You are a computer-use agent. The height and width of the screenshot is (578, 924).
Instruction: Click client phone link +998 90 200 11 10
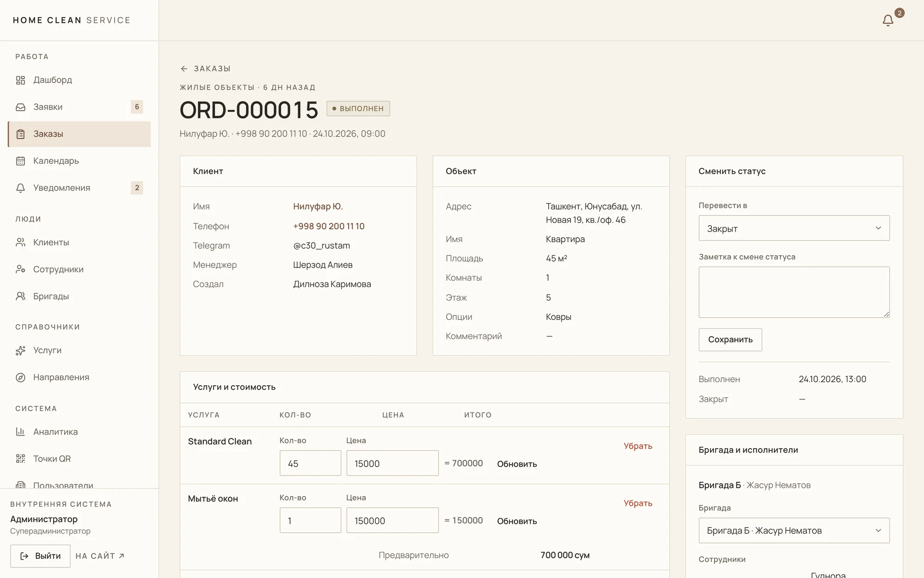pos(328,226)
